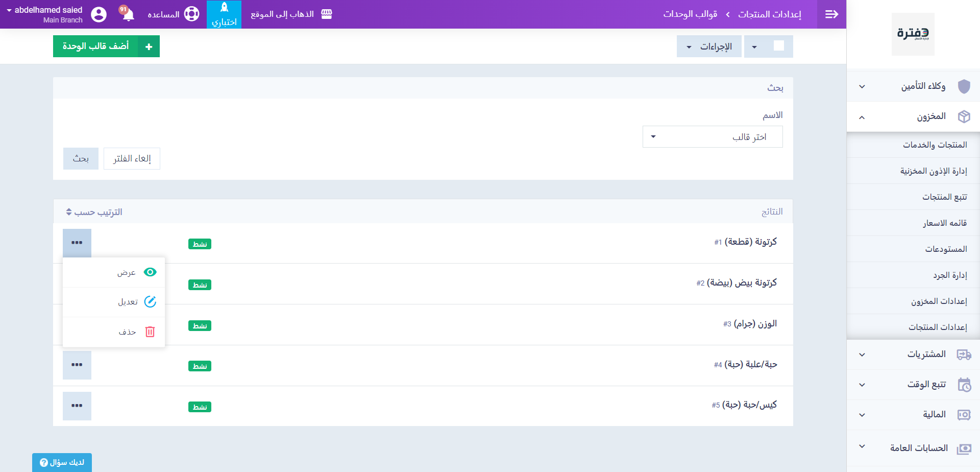Open the كيس/حبة (حبة) template row
The image size is (980, 472).
pos(423,406)
